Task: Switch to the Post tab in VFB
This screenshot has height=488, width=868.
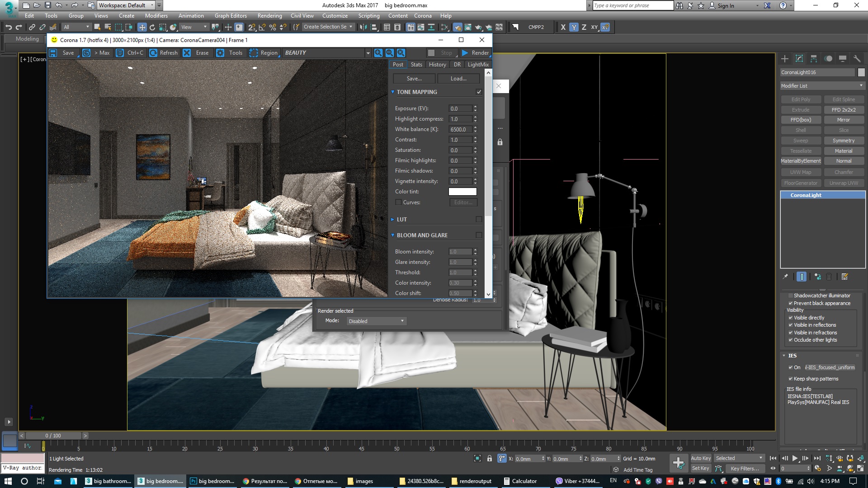Action: tap(398, 64)
